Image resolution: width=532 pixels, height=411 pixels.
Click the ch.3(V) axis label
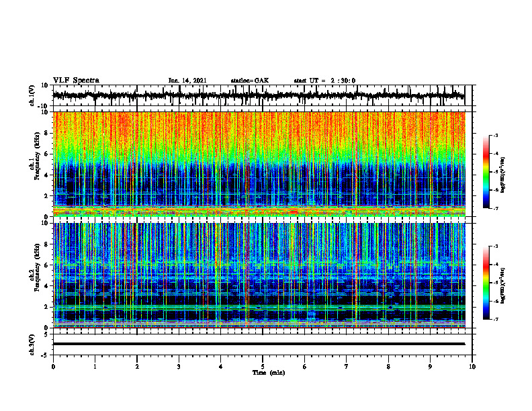(32, 345)
